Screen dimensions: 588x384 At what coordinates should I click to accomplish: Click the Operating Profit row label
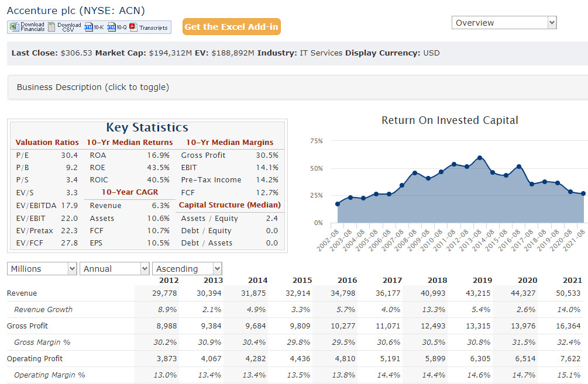[x=35, y=359]
